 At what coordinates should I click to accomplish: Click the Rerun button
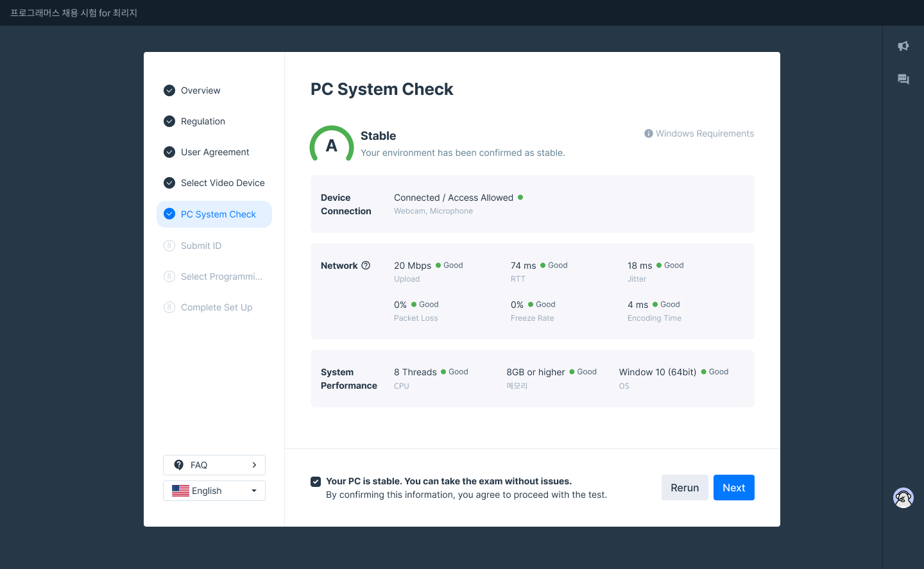(685, 488)
